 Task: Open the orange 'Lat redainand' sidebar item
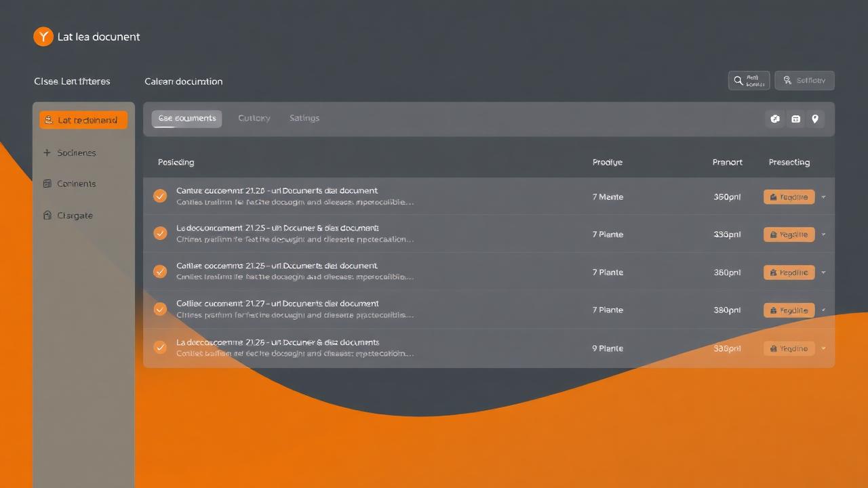pyautogui.click(x=83, y=120)
